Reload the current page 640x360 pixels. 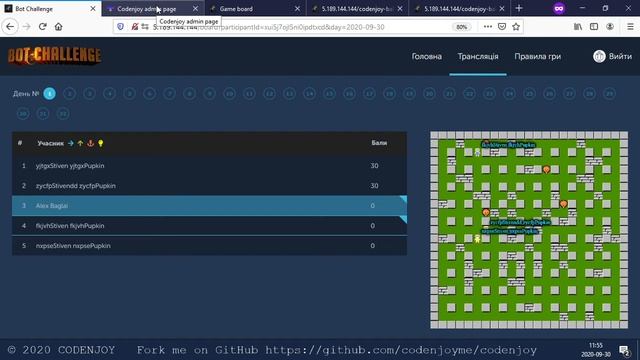(42, 27)
